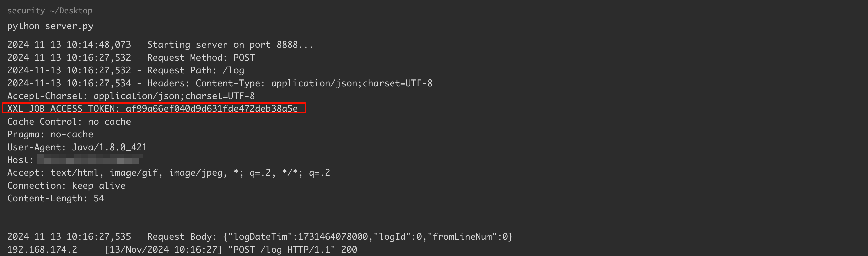Click the 'User-Agent: Java/1.8.0_421' line
The width and height of the screenshot is (868, 256).
coord(77,148)
